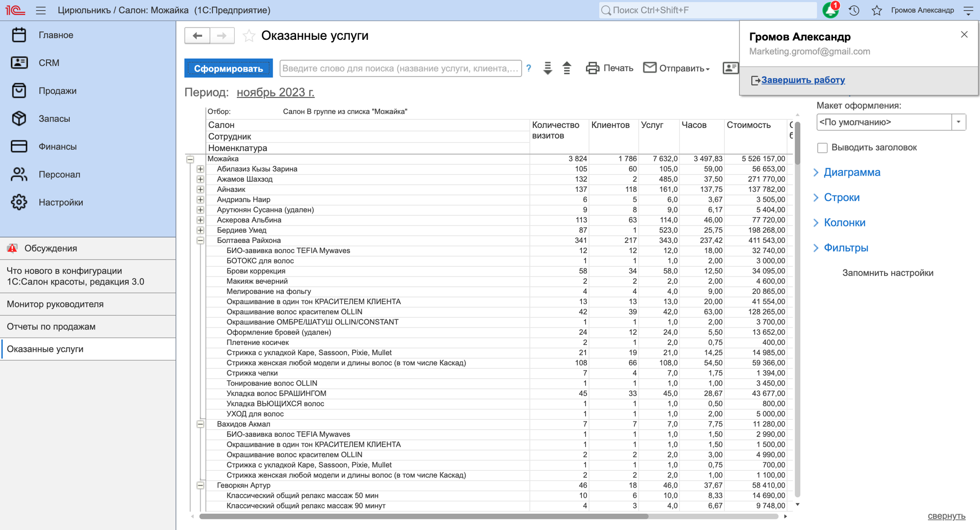The width and height of the screenshot is (980, 530).
Task: Click the report search input field
Action: pyautogui.click(x=401, y=68)
